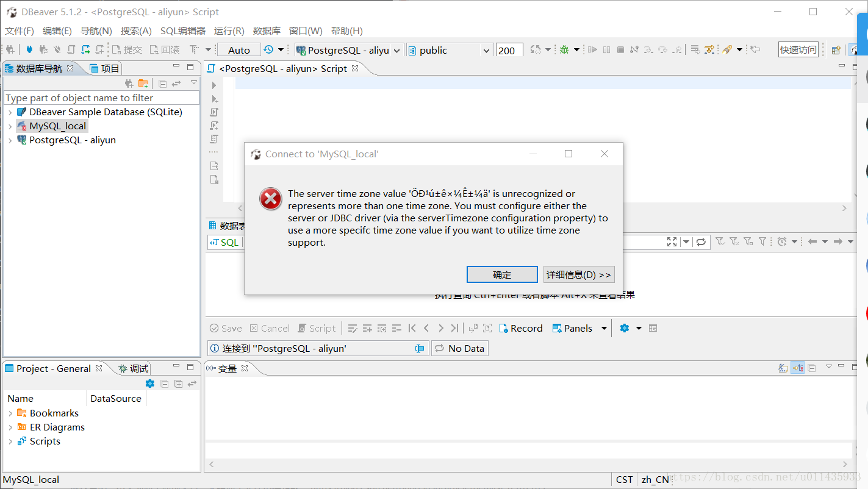The width and height of the screenshot is (868, 489).
Task: Click the DataSource column header
Action: click(x=116, y=398)
